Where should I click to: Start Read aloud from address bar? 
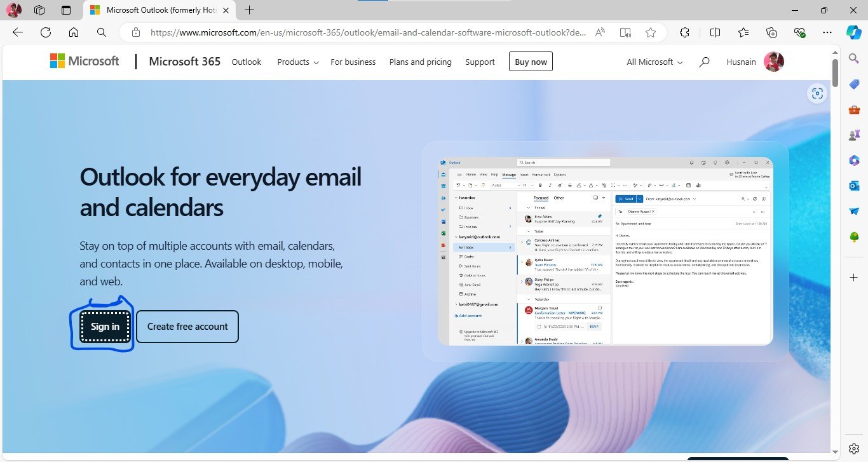tap(600, 32)
